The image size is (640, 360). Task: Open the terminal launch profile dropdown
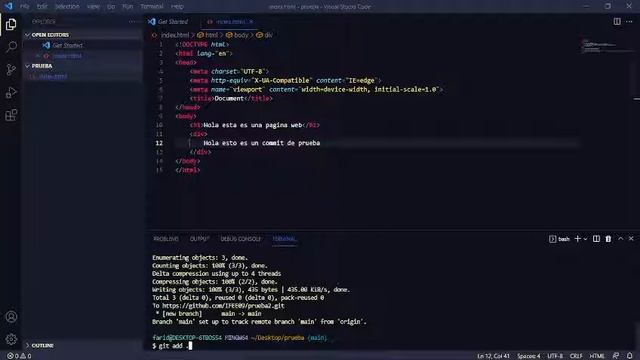coord(585,239)
